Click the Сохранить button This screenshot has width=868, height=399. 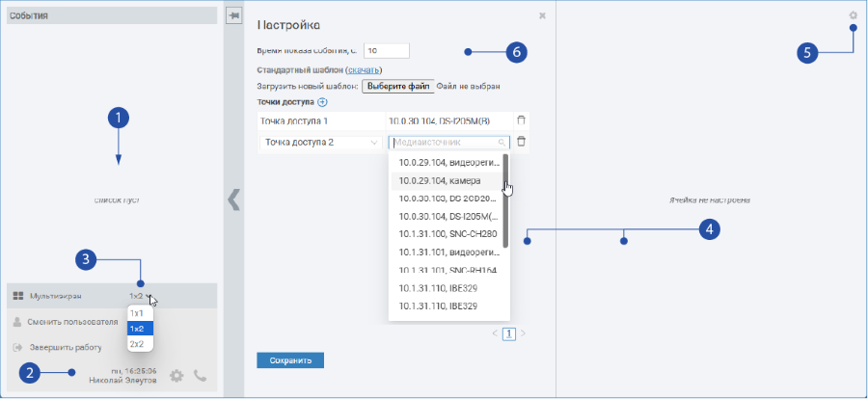pos(290,360)
